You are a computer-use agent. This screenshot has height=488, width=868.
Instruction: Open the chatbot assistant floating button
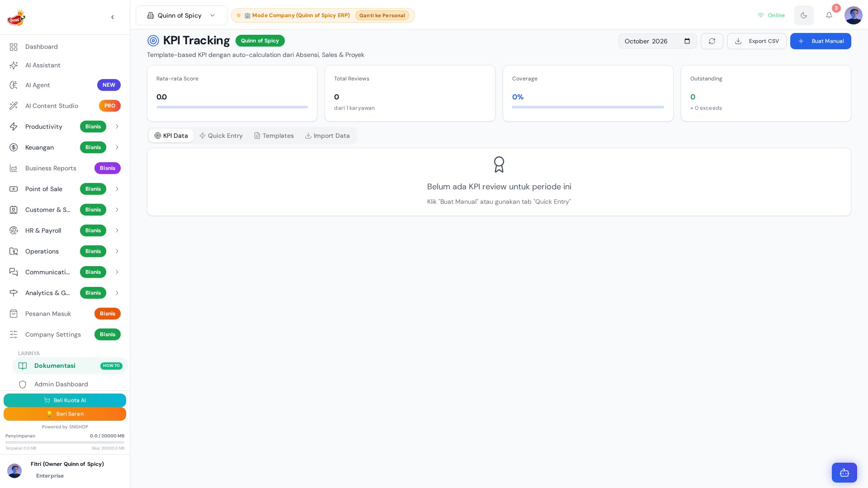click(x=844, y=473)
